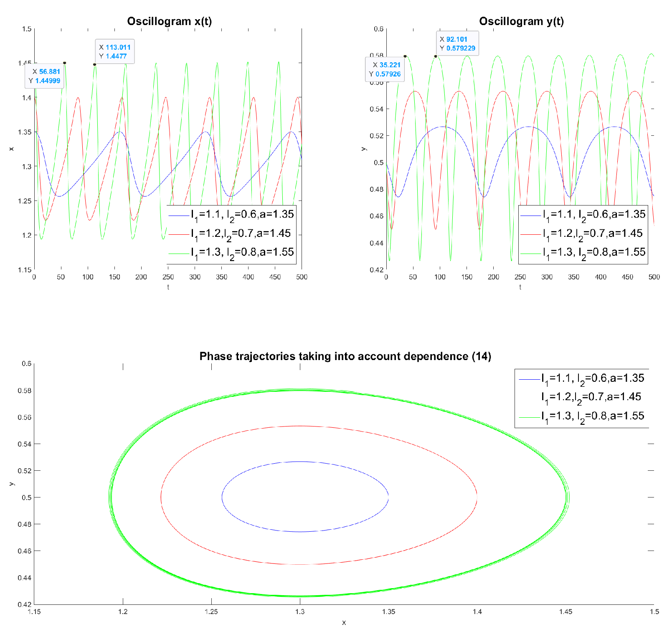Select the data tip with Y 0.57926

click(x=385, y=70)
